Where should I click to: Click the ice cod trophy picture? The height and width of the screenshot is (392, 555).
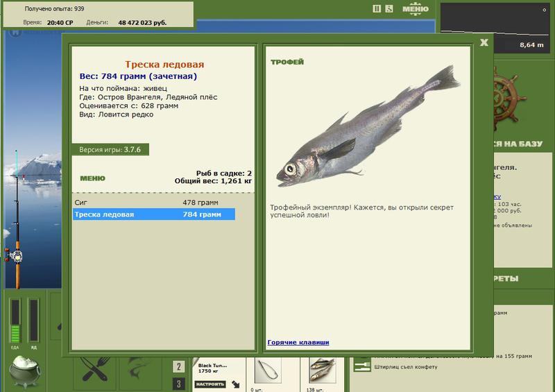click(x=368, y=128)
